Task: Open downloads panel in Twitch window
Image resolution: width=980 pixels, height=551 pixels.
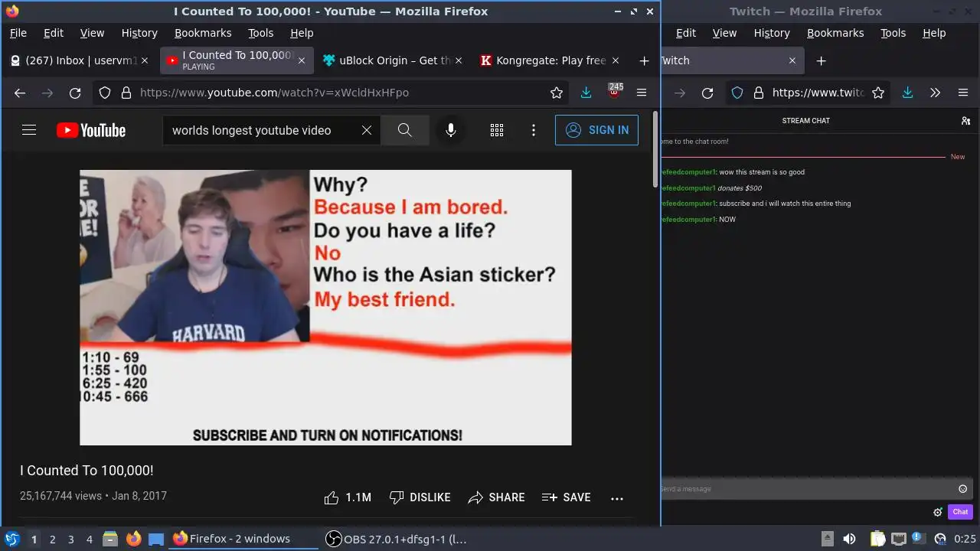Action: coord(907,93)
